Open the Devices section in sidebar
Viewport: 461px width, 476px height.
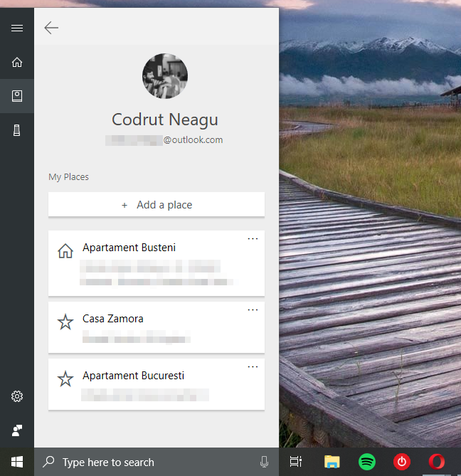(17, 130)
